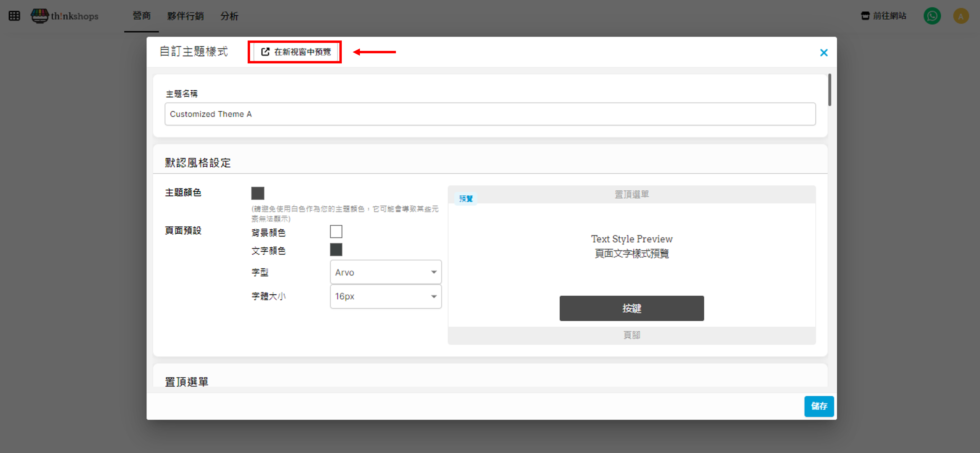
Task: Click the thinkshops logo
Action: tap(65, 16)
